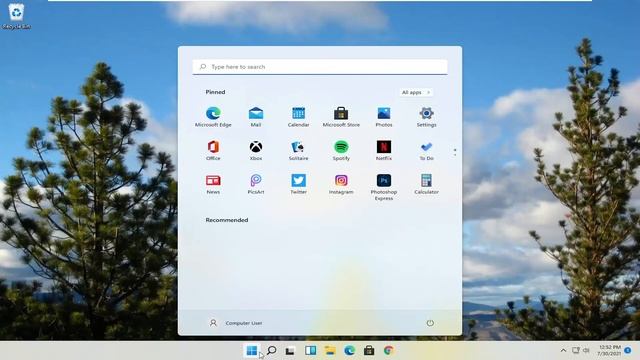Click the Start button on taskbar
This screenshot has width=640, height=360.
tap(252, 350)
